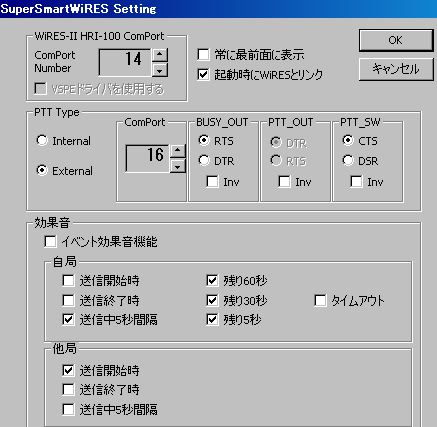The image size is (437, 427).
Task: Decrease the PTT Type ComPort value
Action: 178,166
